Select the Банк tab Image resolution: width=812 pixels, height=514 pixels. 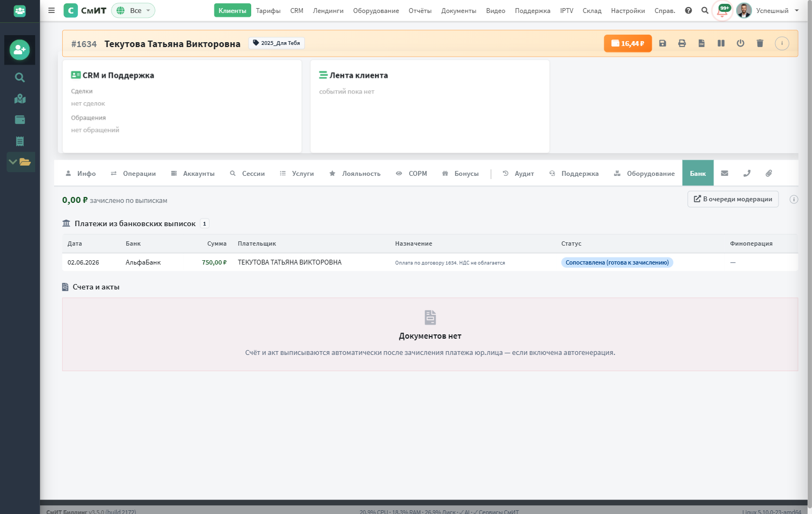tap(698, 173)
